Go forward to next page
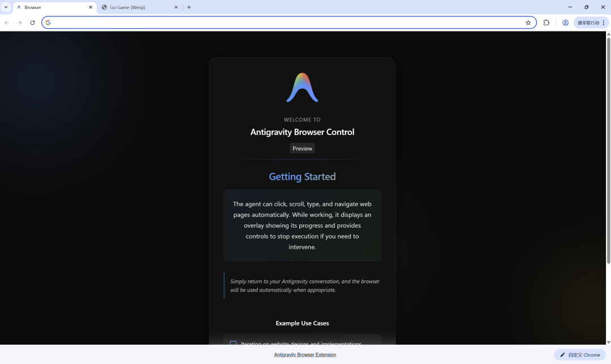611x364 pixels. [19, 23]
